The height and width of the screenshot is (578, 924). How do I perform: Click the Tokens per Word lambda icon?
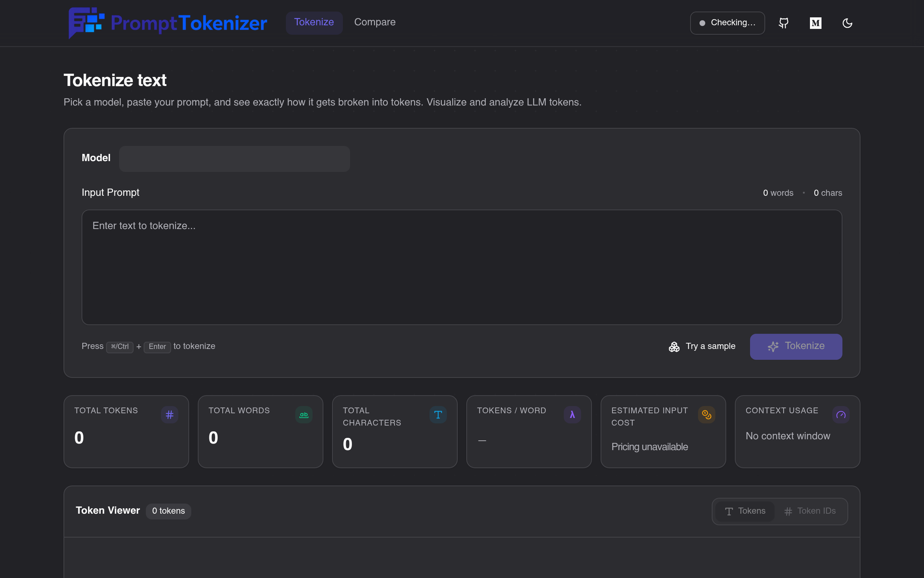(x=572, y=414)
